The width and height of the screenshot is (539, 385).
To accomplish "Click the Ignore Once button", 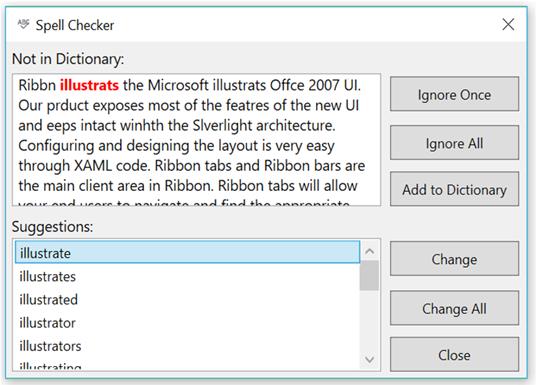I will [454, 94].
